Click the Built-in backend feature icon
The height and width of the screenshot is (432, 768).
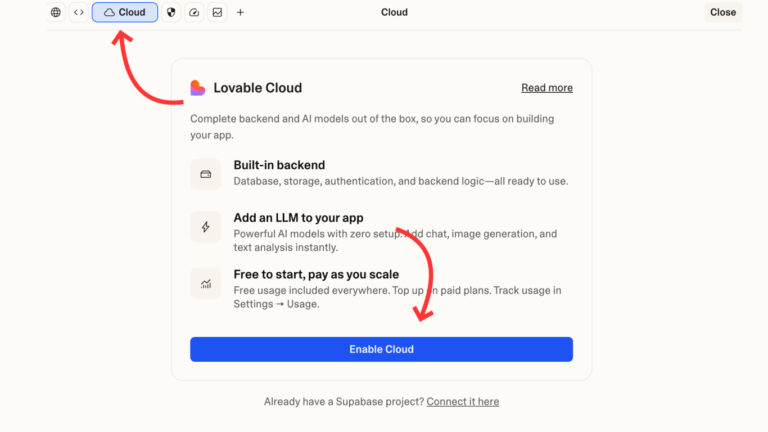pyautogui.click(x=205, y=174)
